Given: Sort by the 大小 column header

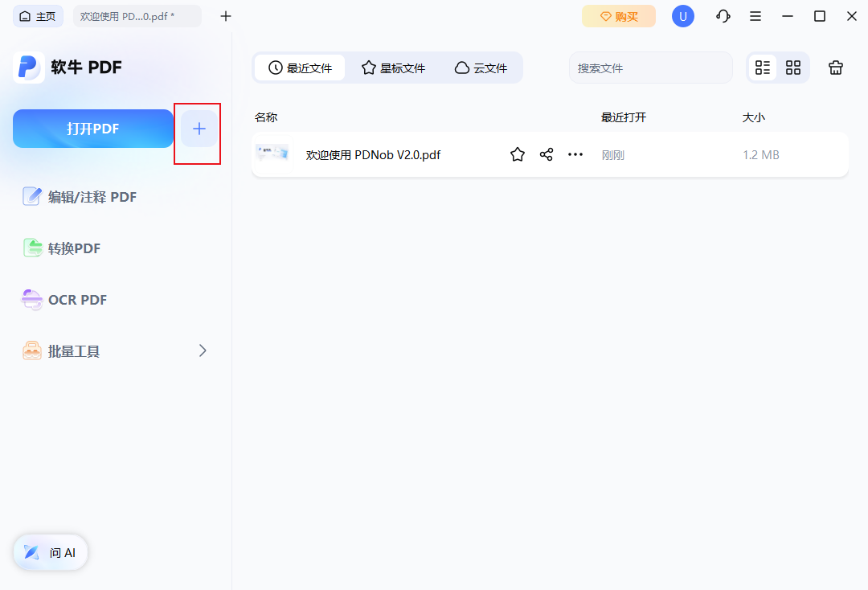Looking at the screenshot, I should pyautogui.click(x=753, y=117).
